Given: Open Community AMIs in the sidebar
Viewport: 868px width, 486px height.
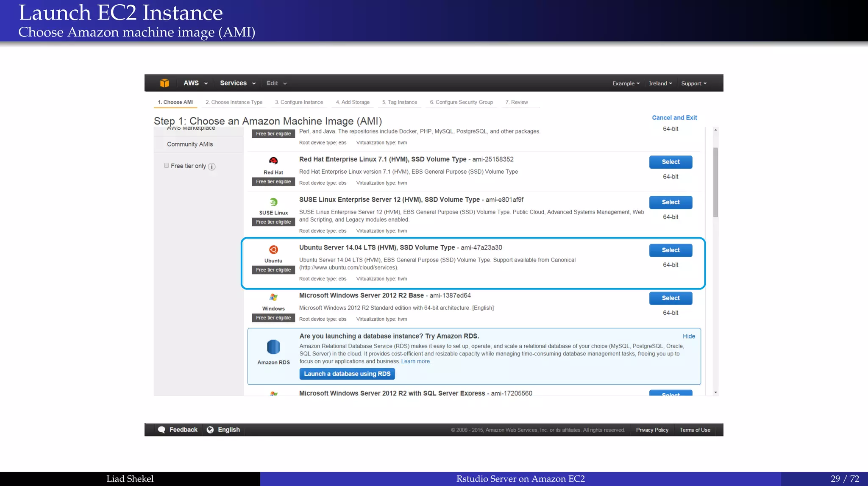Looking at the screenshot, I should point(190,144).
